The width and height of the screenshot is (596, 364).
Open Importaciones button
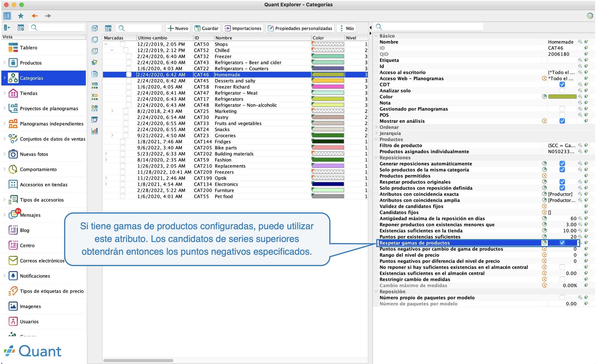pyautogui.click(x=243, y=28)
